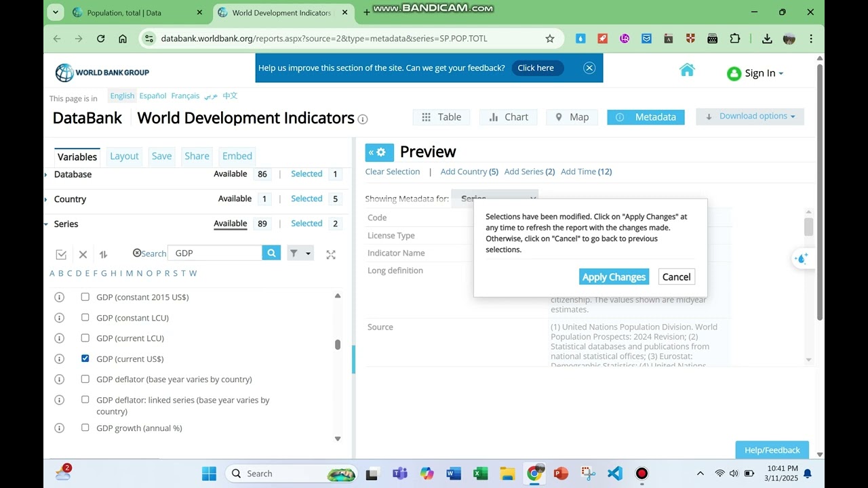Open Visual Studio Code from the taskbar
Image resolution: width=868 pixels, height=488 pixels.
[x=615, y=473]
